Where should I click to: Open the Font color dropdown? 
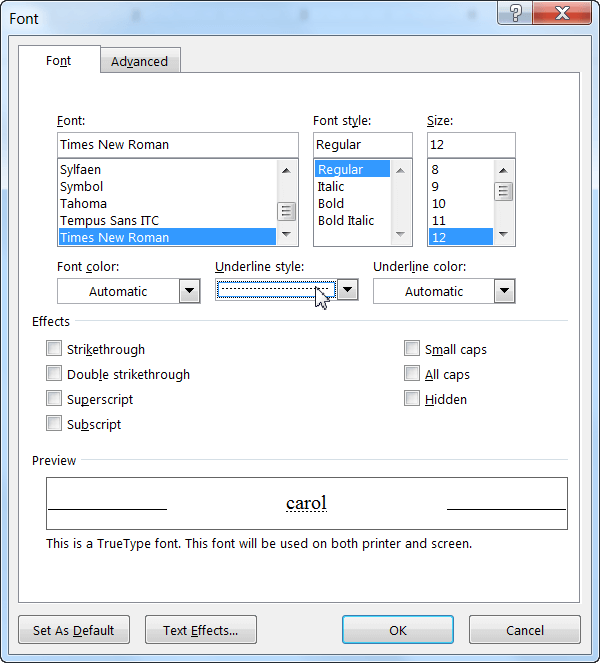click(x=189, y=291)
